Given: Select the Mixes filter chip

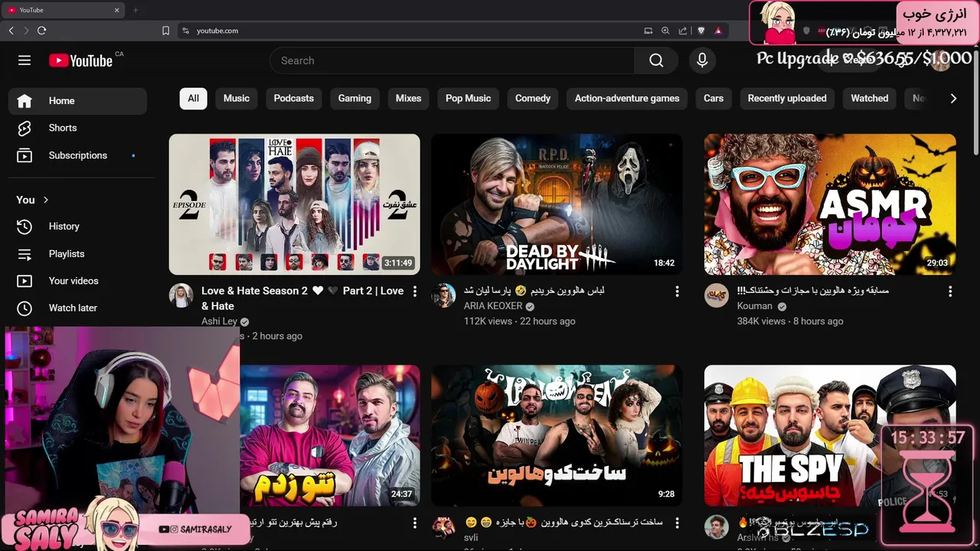Looking at the screenshot, I should (408, 98).
